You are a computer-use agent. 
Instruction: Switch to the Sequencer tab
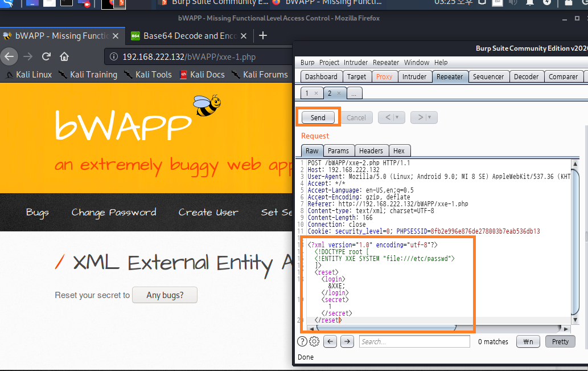(488, 76)
